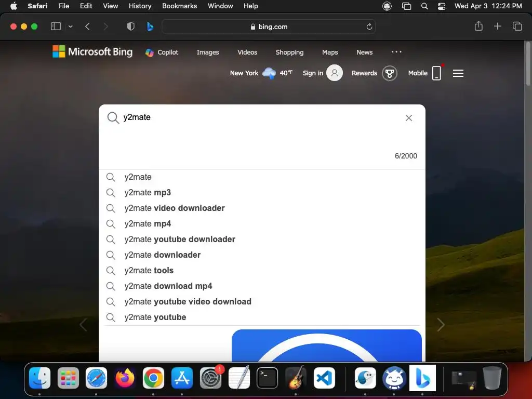532x399 pixels.
Task: Select suggestion 'y2mate mp4'
Action: click(262, 223)
